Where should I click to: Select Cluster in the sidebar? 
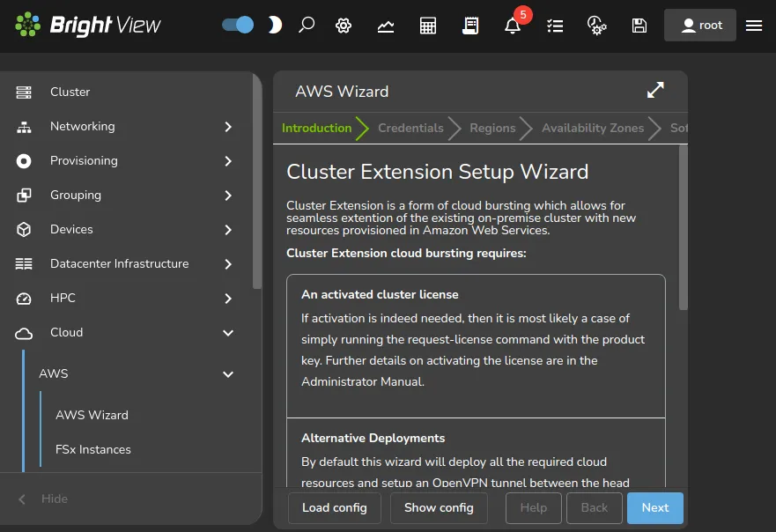click(70, 92)
